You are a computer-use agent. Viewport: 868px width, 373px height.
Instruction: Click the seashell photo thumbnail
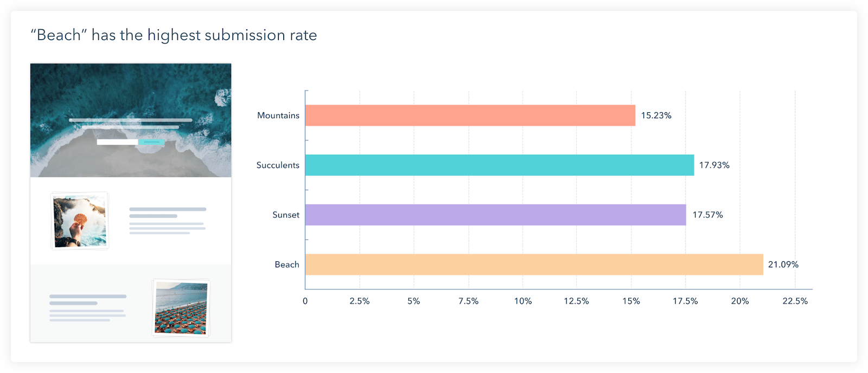click(x=80, y=221)
